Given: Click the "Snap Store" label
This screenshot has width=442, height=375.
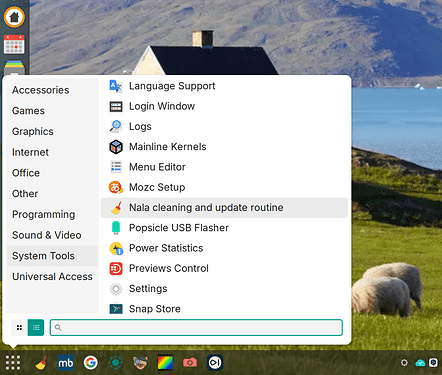Looking at the screenshot, I should (x=155, y=309).
